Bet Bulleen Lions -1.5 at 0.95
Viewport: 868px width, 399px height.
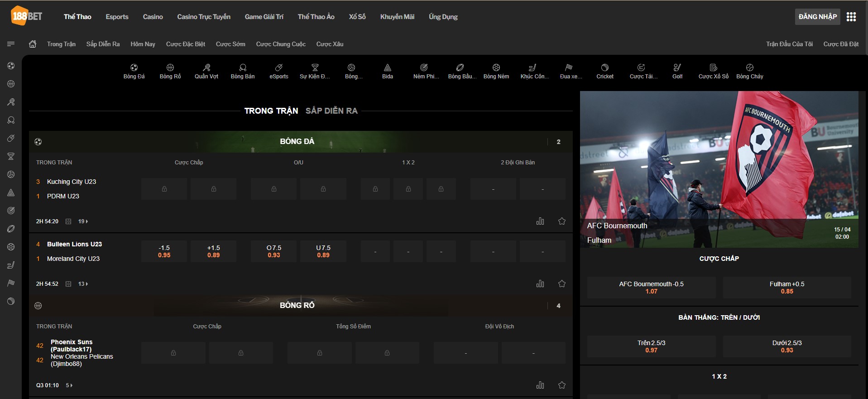164,251
